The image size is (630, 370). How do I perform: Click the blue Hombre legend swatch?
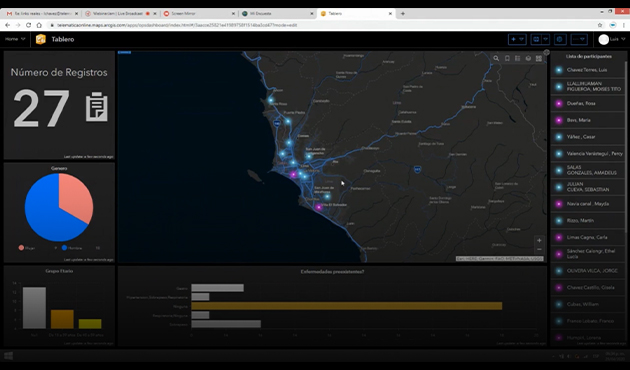pos(64,248)
